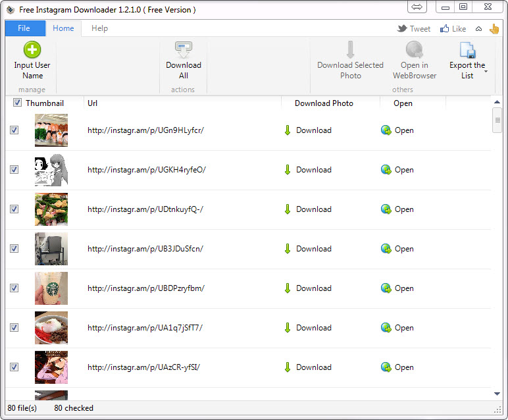Uncheck the UB3JDuSfcn row checkbox
508x420 pixels.
(x=14, y=249)
